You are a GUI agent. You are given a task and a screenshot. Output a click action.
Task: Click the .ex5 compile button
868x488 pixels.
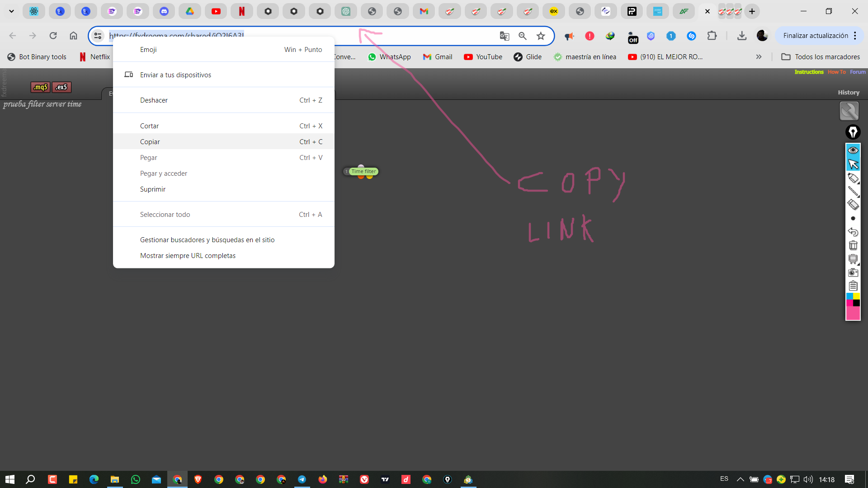click(x=61, y=87)
